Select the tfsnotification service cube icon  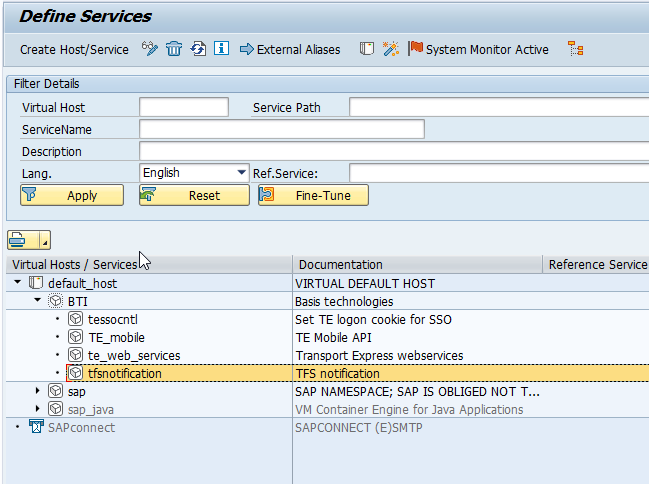point(76,373)
